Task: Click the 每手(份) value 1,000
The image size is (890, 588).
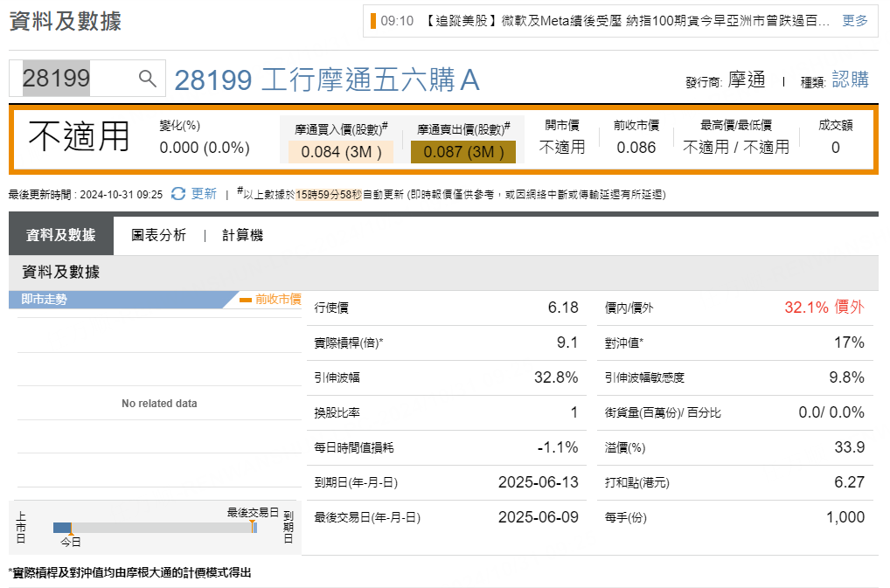Action: pyautogui.click(x=845, y=517)
